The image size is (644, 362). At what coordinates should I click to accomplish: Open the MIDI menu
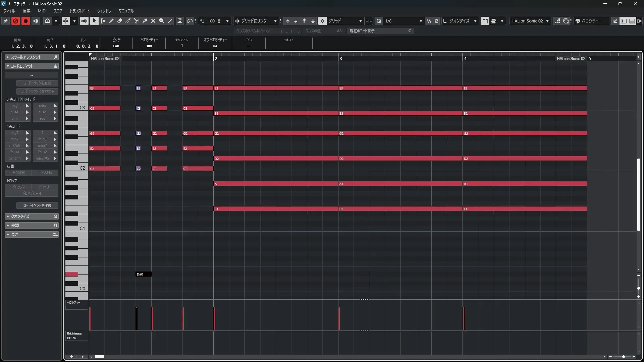point(42,11)
